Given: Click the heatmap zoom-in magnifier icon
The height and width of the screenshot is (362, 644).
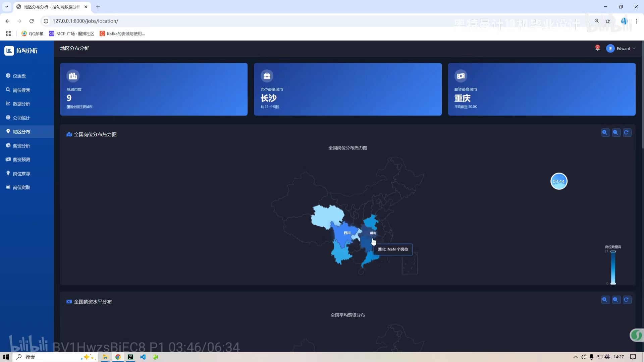Looking at the screenshot, I should 605,132.
